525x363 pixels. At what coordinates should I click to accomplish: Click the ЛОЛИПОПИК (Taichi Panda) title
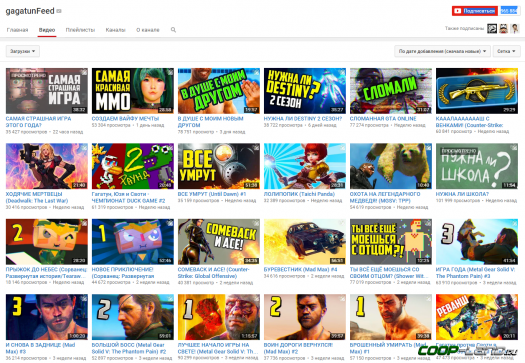click(299, 194)
